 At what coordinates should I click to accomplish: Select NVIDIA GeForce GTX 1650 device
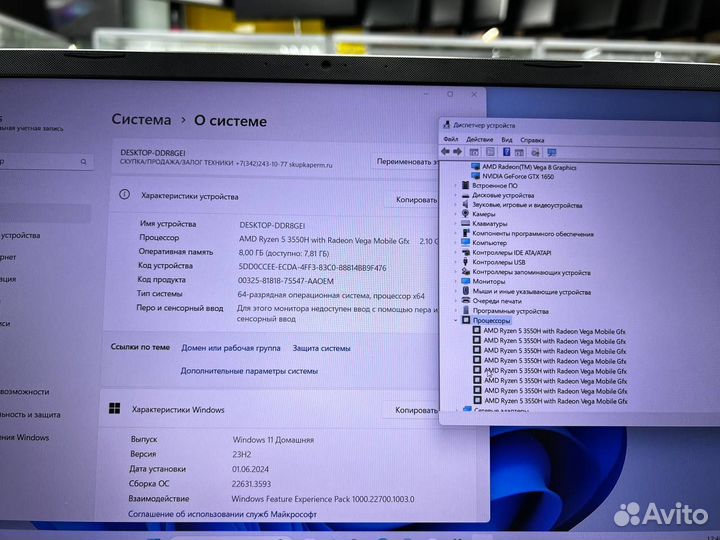[x=518, y=176]
